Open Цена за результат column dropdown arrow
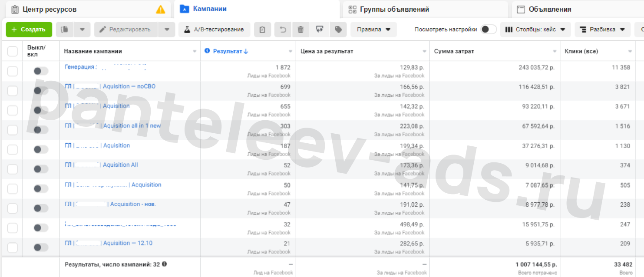The height and width of the screenshot is (277, 644). click(x=424, y=51)
